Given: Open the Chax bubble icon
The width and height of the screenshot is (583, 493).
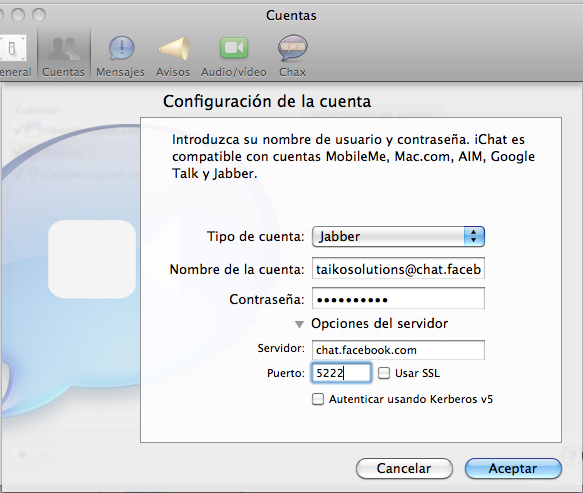Looking at the screenshot, I should click(x=293, y=48).
